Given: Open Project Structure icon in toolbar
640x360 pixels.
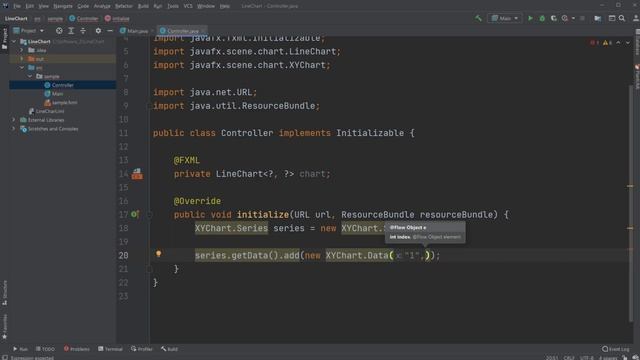Looking at the screenshot, I should pos(598,18).
